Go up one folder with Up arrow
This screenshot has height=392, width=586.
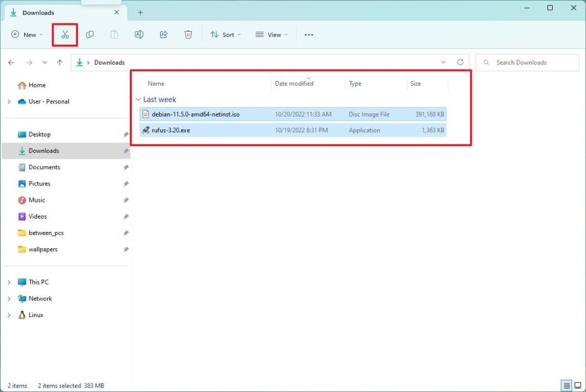coord(59,62)
